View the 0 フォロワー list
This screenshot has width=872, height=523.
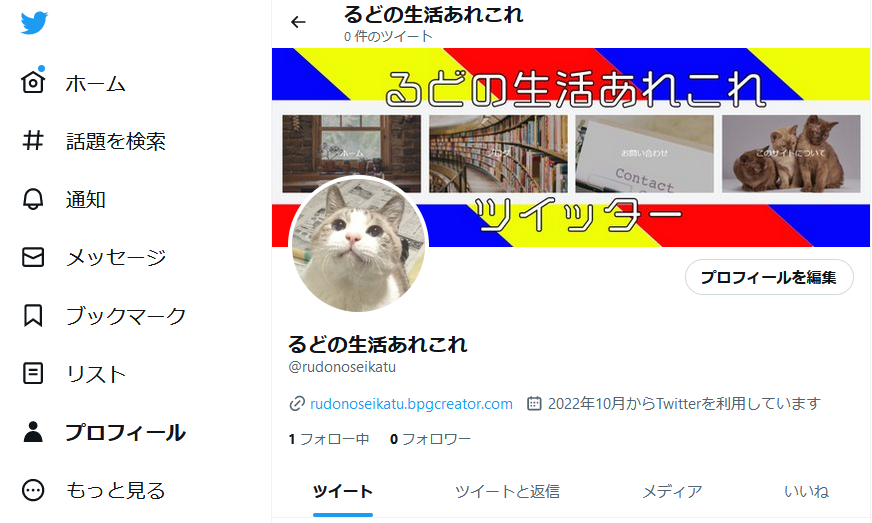[430, 439]
